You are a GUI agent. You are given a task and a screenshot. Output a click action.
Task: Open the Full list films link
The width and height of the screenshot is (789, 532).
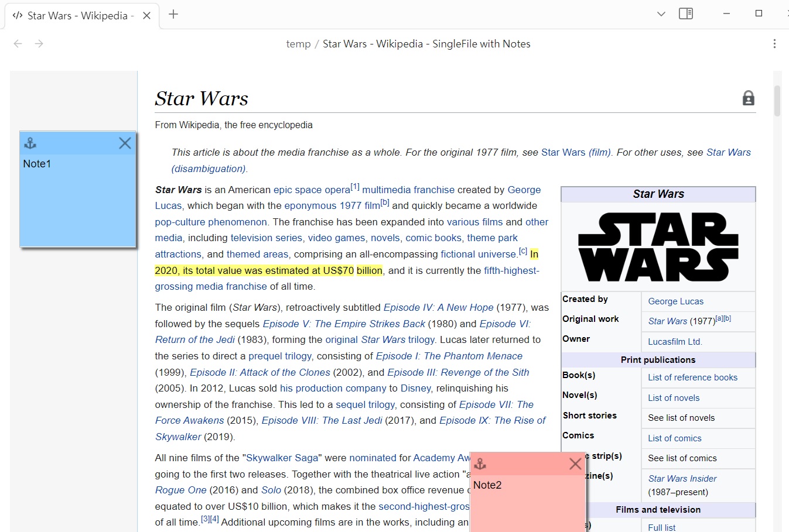coord(662,527)
